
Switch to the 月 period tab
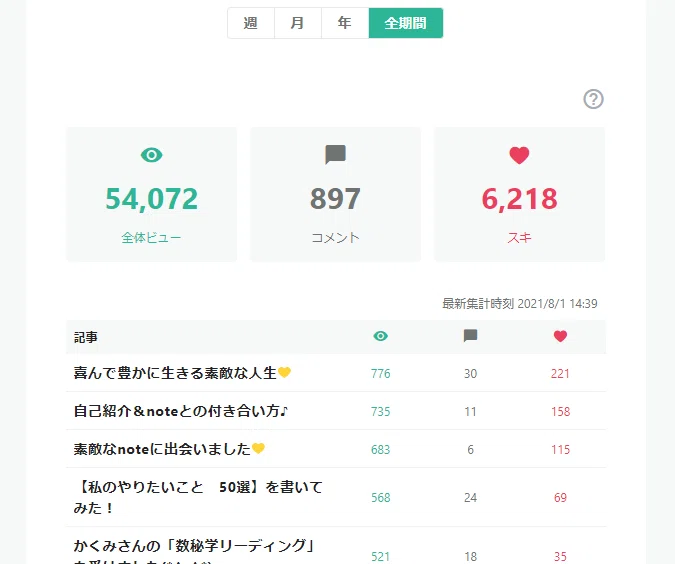tap(298, 23)
